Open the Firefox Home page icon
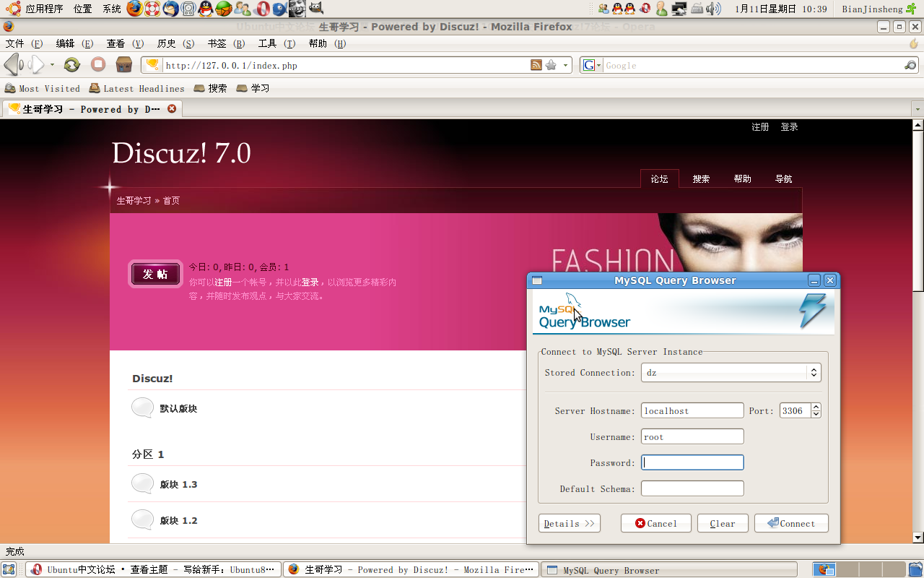Image resolution: width=924 pixels, height=578 pixels. tap(124, 65)
